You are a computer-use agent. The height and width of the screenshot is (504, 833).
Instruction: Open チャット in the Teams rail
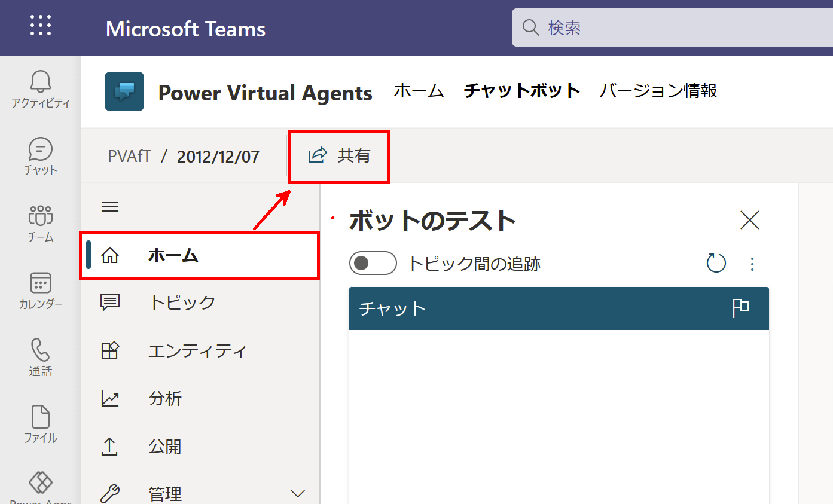click(41, 157)
